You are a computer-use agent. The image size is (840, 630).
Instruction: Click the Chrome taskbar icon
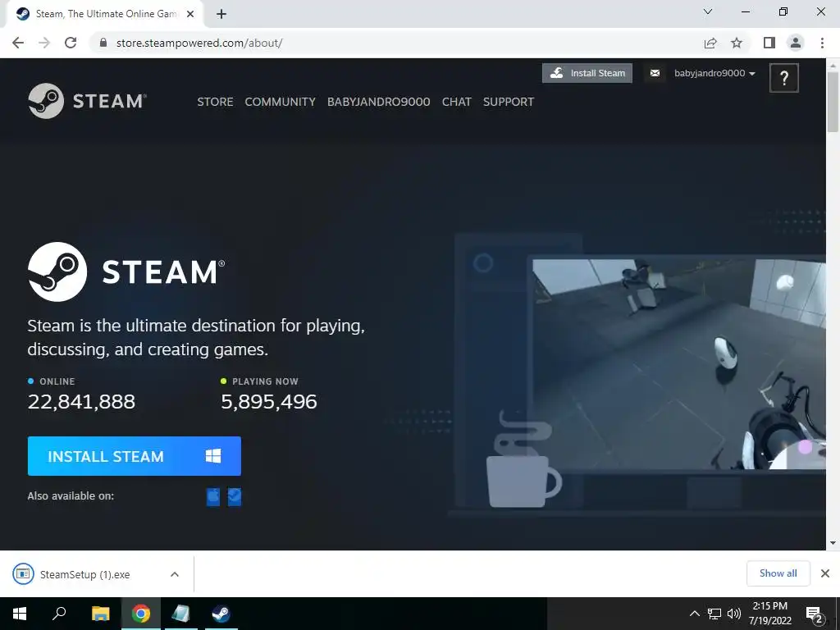[141, 614]
